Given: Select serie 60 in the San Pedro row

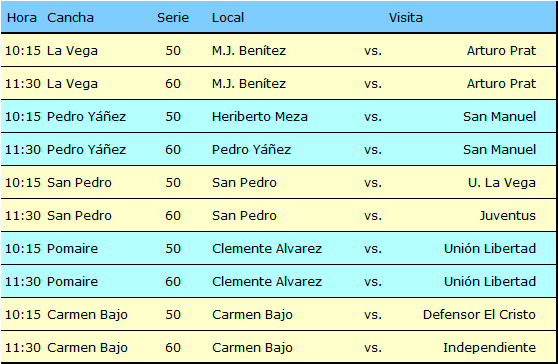Looking at the screenshot, I should (x=173, y=216).
